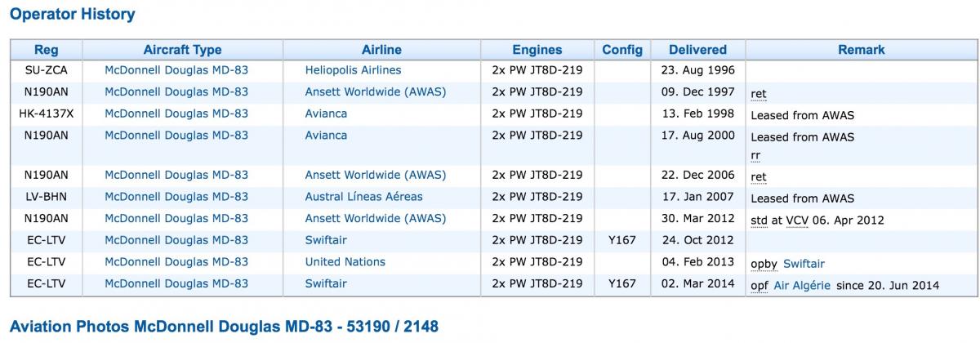Screen dimensions: 980x343
Task: Open Swiftair airline in 24. Oct 2012 row
Action: (326, 240)
